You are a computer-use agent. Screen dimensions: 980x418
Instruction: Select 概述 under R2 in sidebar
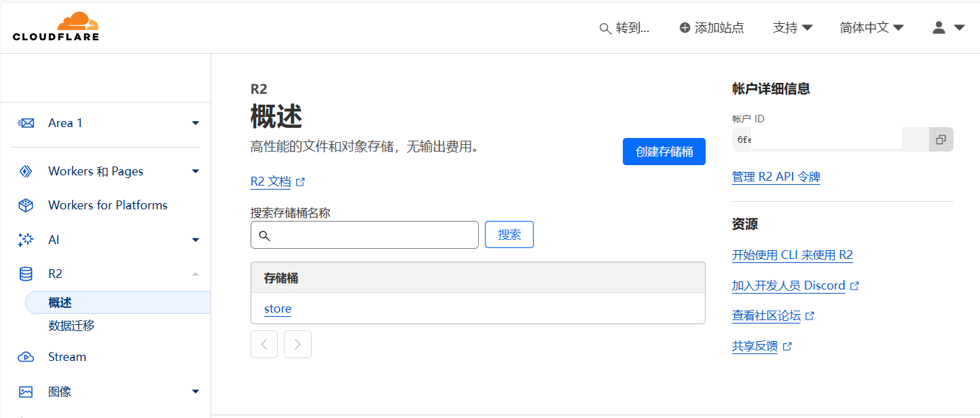pos(118,302)
